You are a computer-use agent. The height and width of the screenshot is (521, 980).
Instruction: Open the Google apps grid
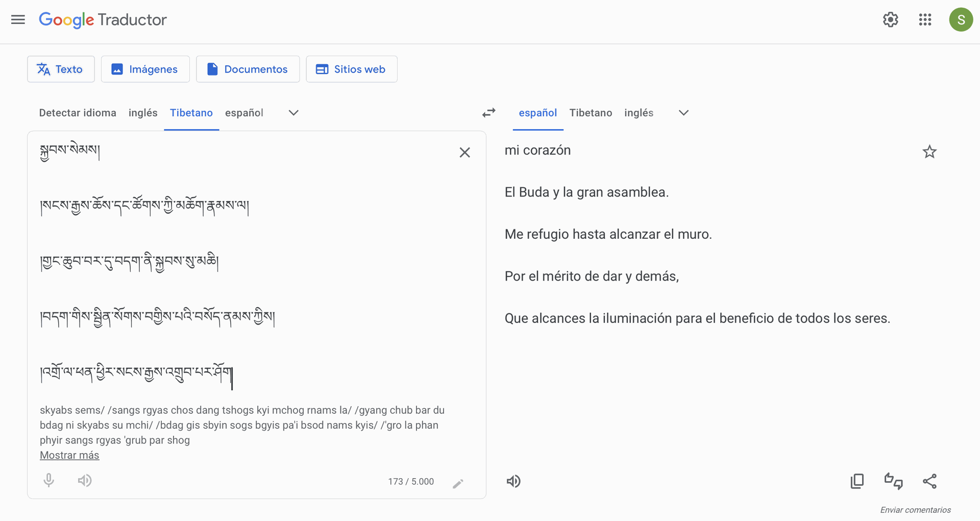coord(925,20)
